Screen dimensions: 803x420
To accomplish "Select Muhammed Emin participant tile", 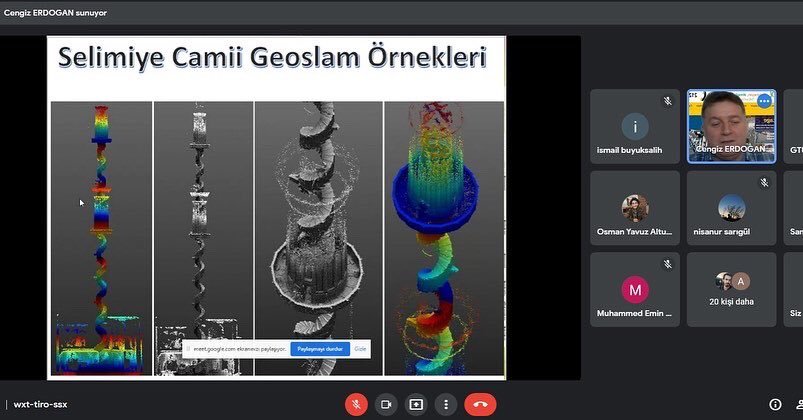I will click(x=635, y=289).
